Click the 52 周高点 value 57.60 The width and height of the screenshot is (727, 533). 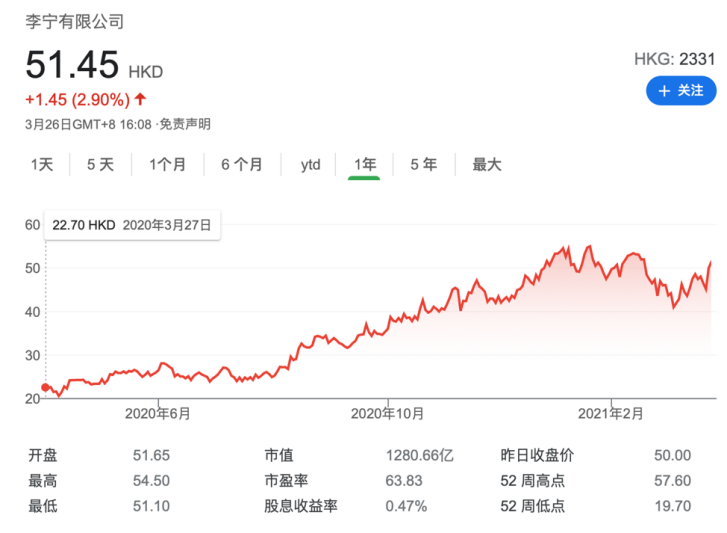[673, 481]
